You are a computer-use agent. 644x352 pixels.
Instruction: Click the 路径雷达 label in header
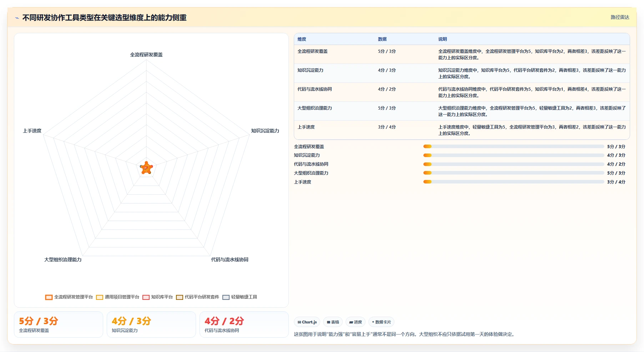click(620, 17)
